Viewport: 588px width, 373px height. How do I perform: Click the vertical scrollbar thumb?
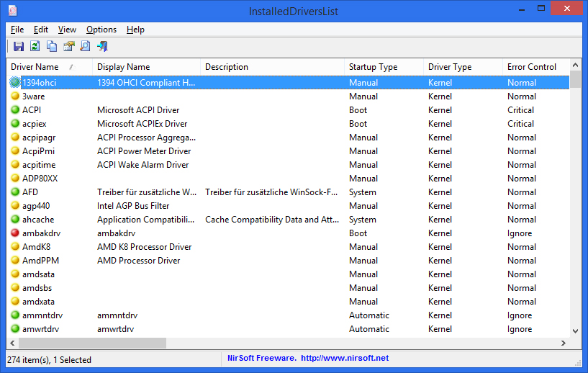(575, 78)
